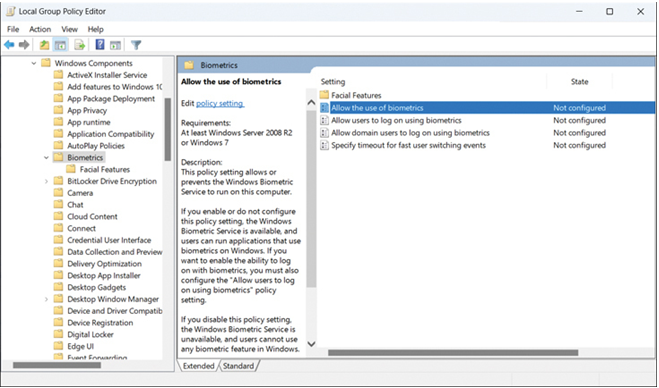Select Desktop Gadgets in tree
The width and height of the screenshot is (659, 388).
click(96, 287)
